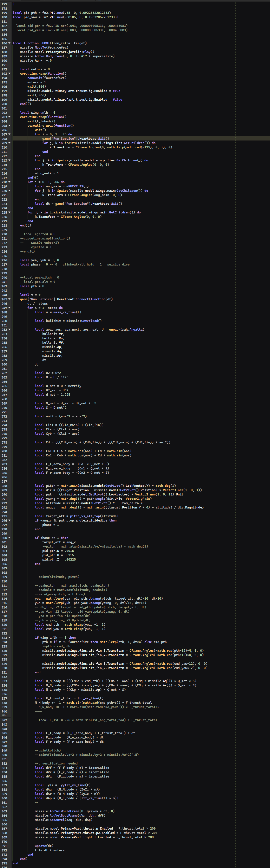Toggle the fold arrow at line 205
The height and width of the screenshot is (868, 270).
coord(9,126)
